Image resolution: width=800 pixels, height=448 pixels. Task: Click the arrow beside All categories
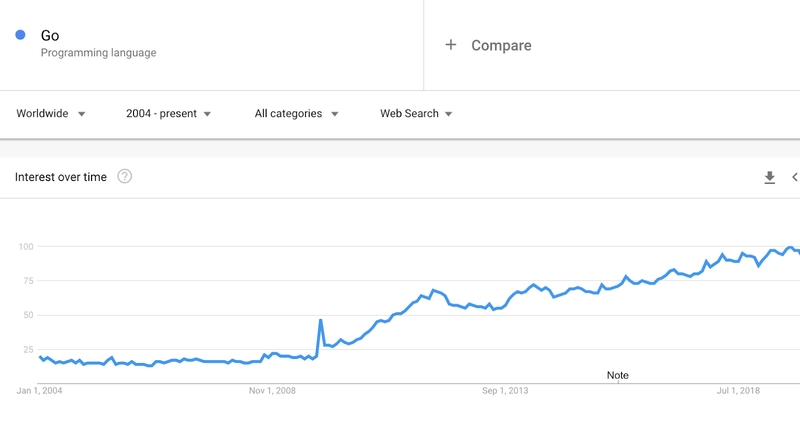point(335,114)
